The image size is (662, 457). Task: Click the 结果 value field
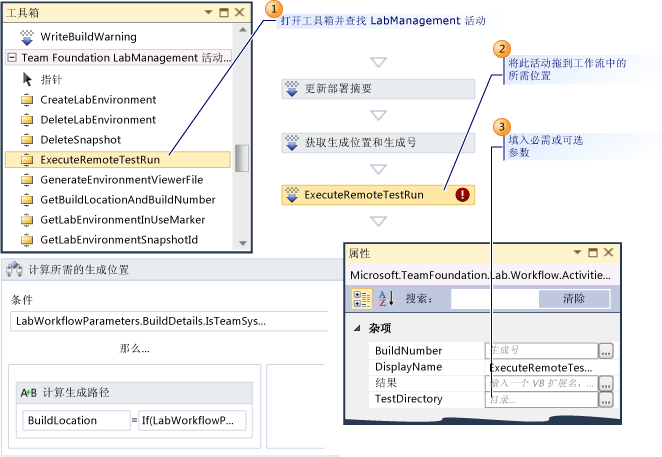click(541, 384)
